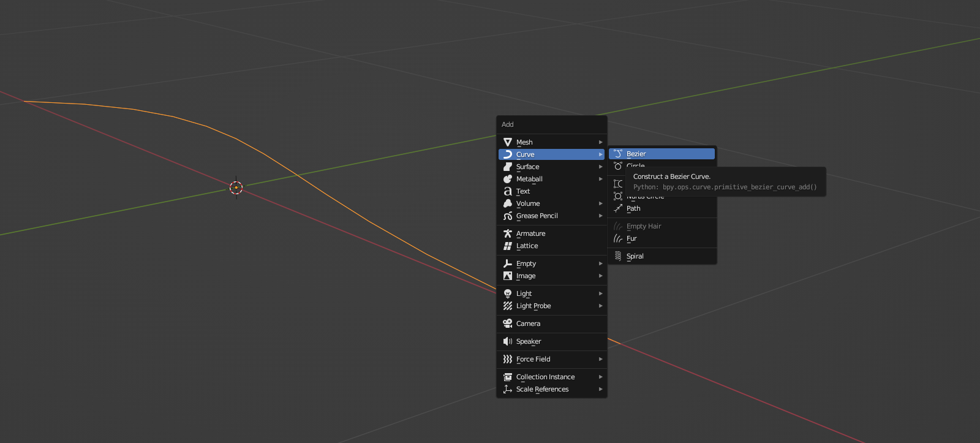Image resolution: width=980 pixels, height=443 pixels.
Task: Click the Spiral coil icon
Action: point(618,256)
